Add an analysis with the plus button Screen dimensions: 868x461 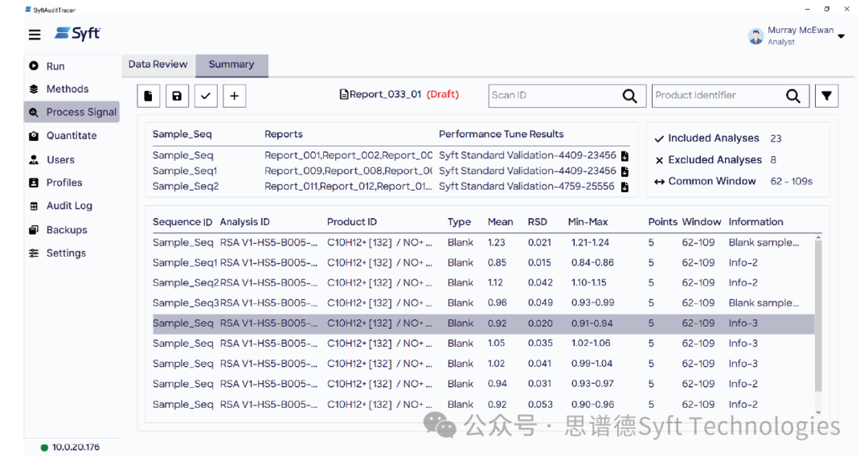click(234, 96)
